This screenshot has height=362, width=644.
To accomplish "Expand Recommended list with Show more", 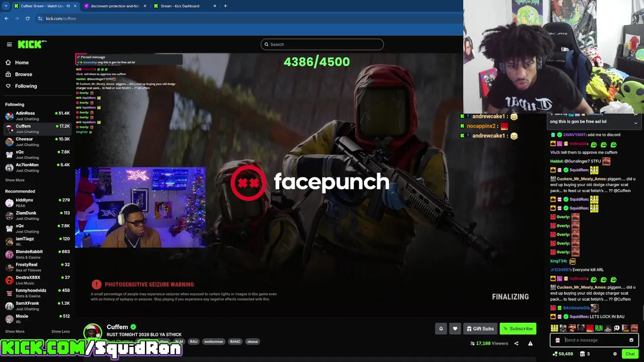I will click(x=15, y=331).
